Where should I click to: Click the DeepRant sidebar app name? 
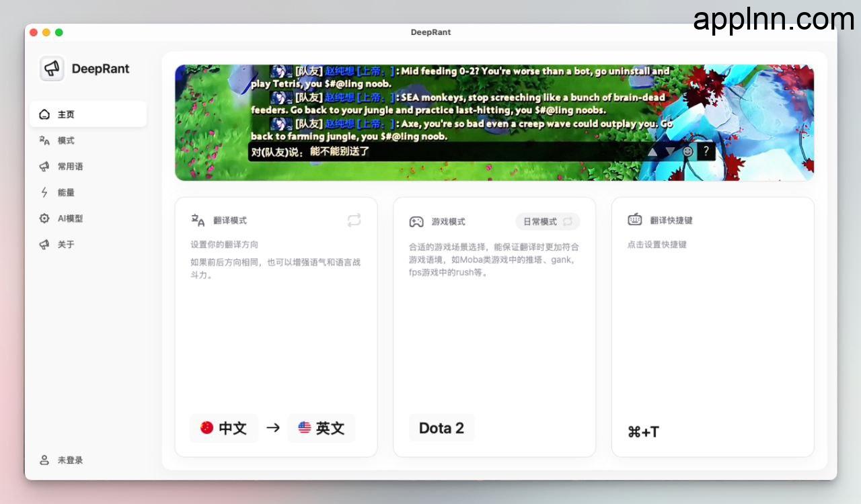click(x=101, y=69)
